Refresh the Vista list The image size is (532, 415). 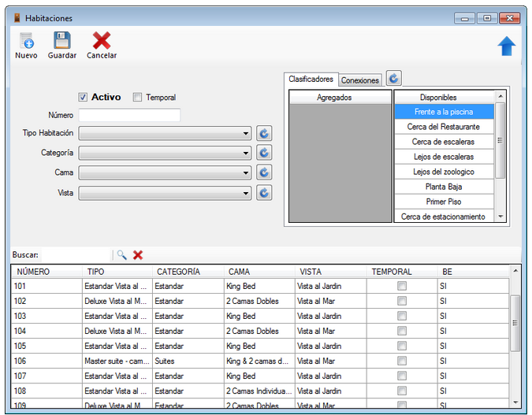coord(264,193)
